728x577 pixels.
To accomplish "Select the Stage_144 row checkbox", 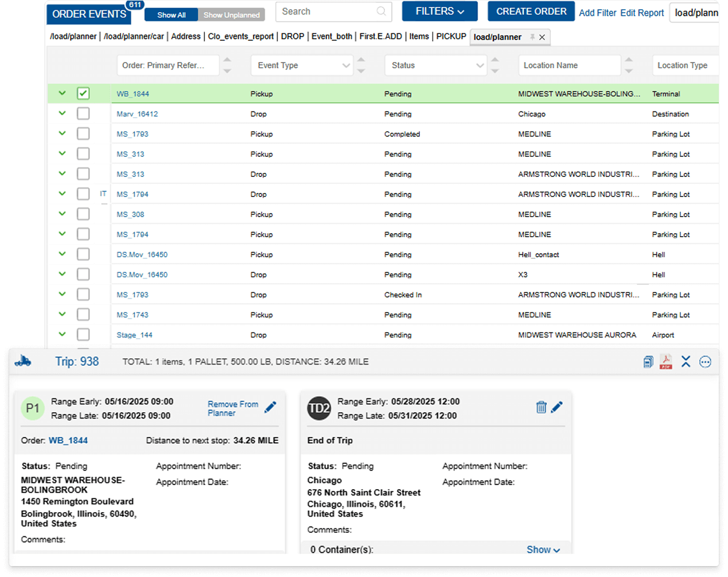I will tap(83, 335).
